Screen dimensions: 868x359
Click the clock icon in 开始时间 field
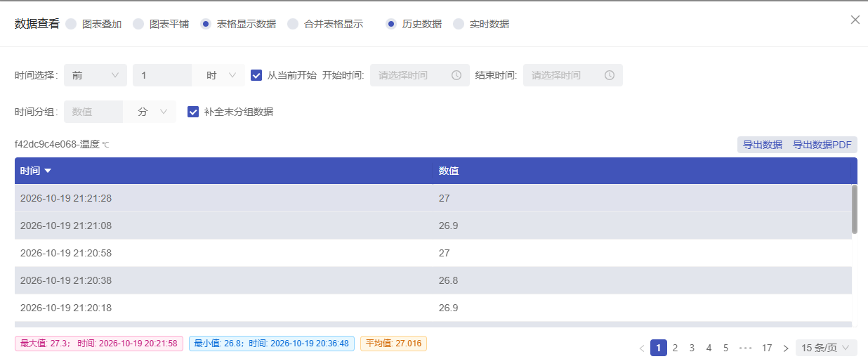click(x=456, y=75)
